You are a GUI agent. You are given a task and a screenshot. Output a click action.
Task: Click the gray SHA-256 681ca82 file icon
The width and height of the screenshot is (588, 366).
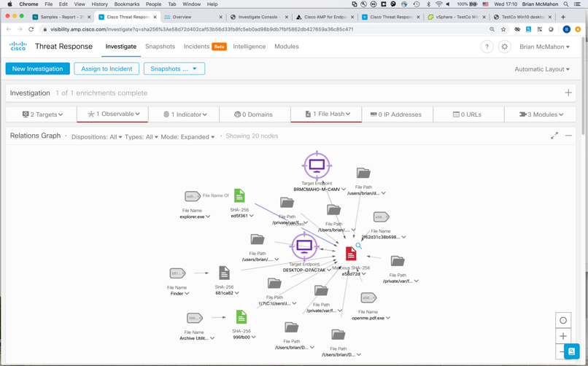224,273
